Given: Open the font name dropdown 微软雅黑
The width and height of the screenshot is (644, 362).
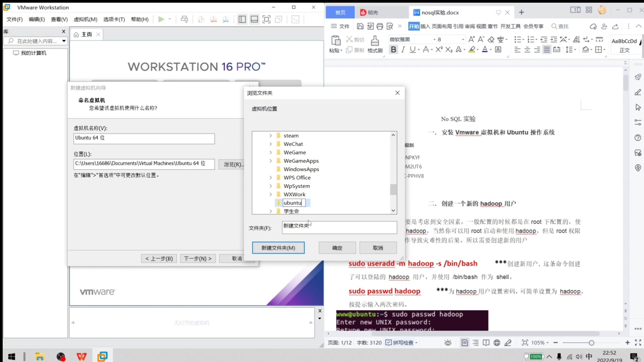Looking at the screenshot, I should [434, 40].
